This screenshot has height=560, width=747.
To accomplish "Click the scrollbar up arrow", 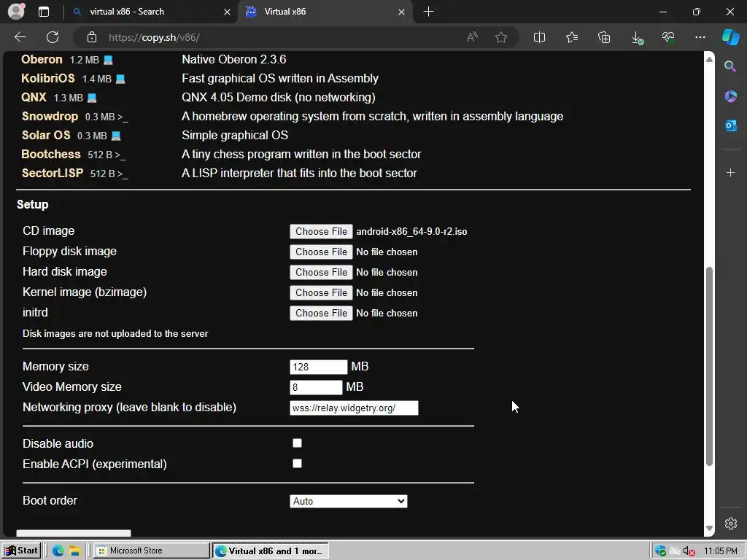I will [709, 60].
